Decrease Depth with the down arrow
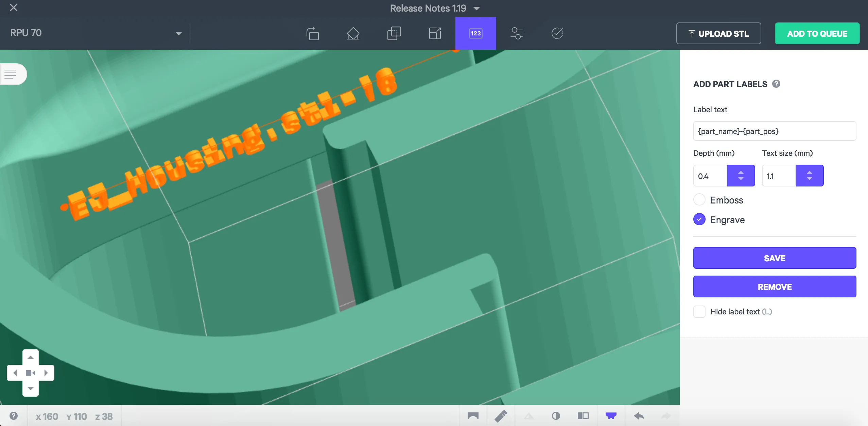 pos(741,179)
